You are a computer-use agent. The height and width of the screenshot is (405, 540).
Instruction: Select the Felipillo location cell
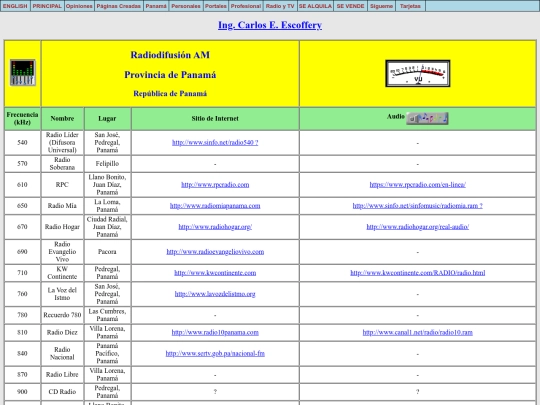tap(107, 164)
